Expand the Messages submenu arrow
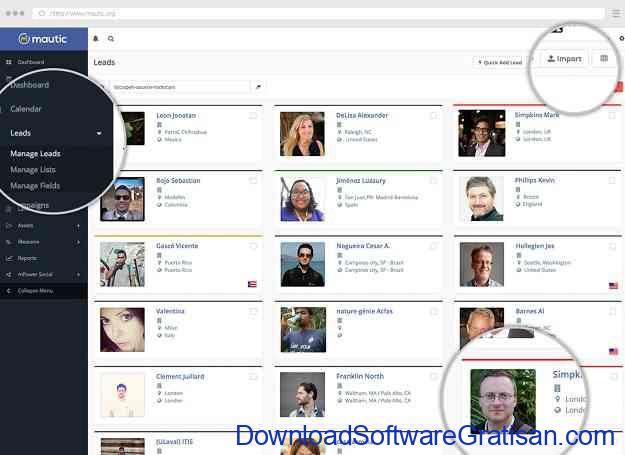 pos(79,242)
